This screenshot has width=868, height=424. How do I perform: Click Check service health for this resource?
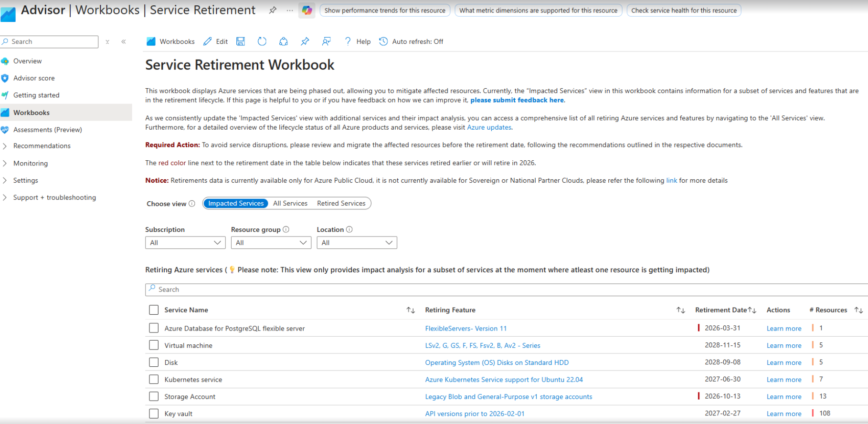click(684, 10)
